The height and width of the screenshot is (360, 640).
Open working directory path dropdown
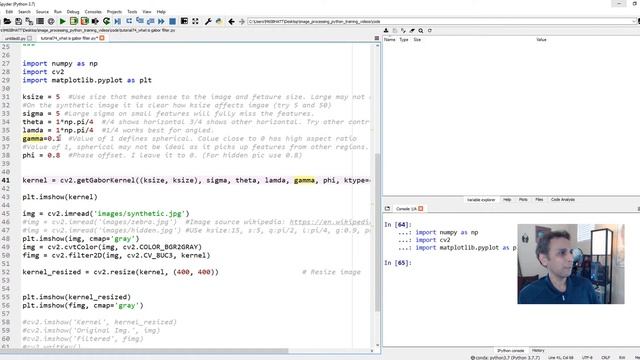click(x=633, y=21)
